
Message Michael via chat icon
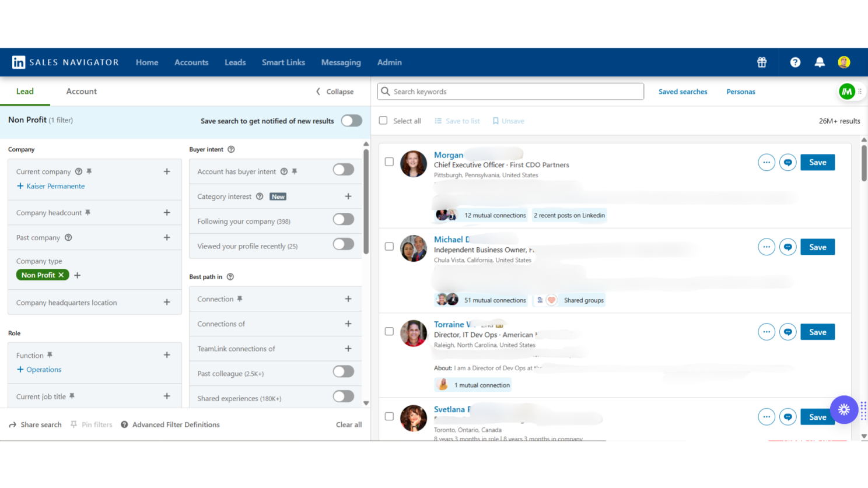(x=788, y=247)
